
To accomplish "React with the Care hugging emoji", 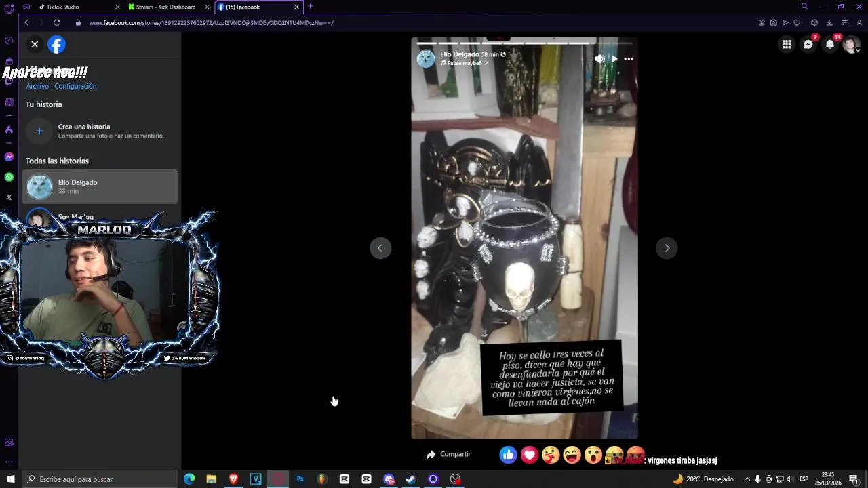I will (x=551, y=455).
